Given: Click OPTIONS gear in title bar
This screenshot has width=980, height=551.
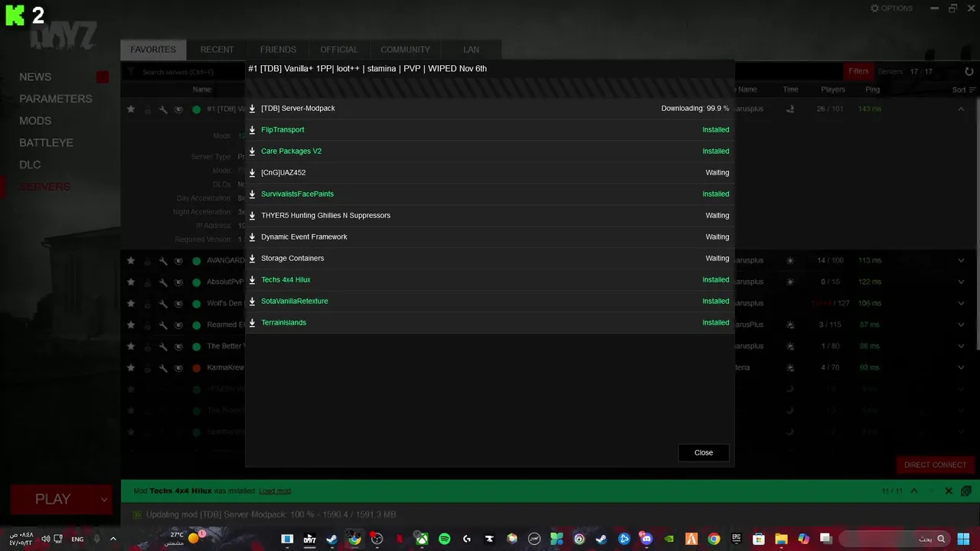Looking at the screenshot, I should 891,8.
